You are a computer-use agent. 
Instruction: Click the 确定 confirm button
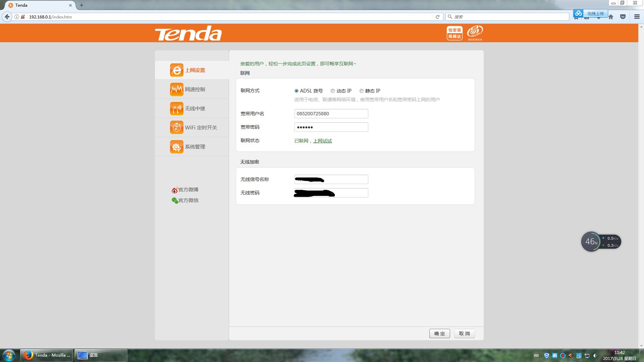click(439, 334)
